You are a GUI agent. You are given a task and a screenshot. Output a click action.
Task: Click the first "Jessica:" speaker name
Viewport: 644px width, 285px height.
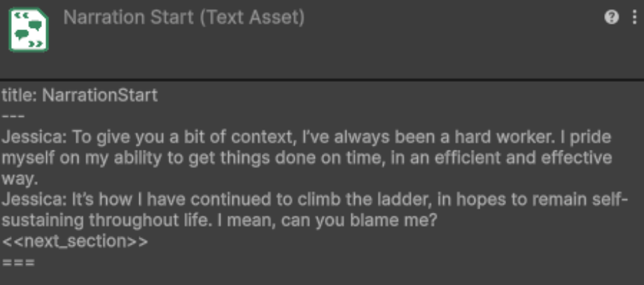click(32, 137)
